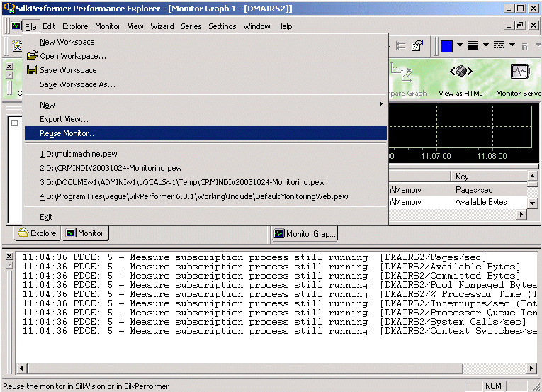The height and width of the screenshot is (392, 542).
Task: Click the SilkPerformer title bar app icon
Action: [9, 8]
